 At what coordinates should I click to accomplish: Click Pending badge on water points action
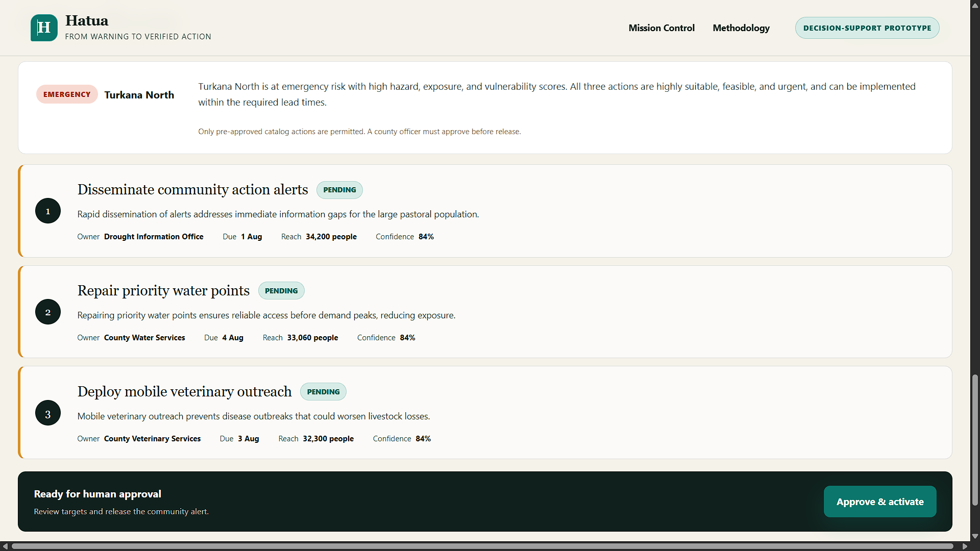(x=281, y=291)
